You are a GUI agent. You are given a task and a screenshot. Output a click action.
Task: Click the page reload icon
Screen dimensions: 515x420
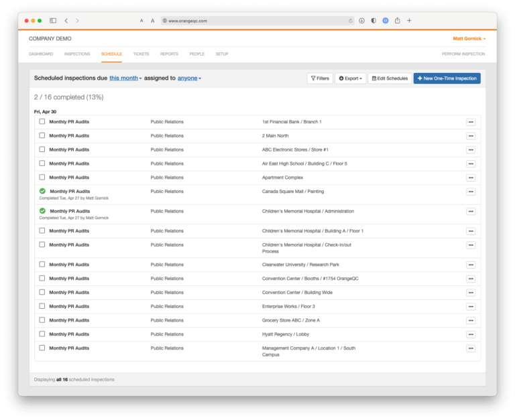tap(350, 21)
